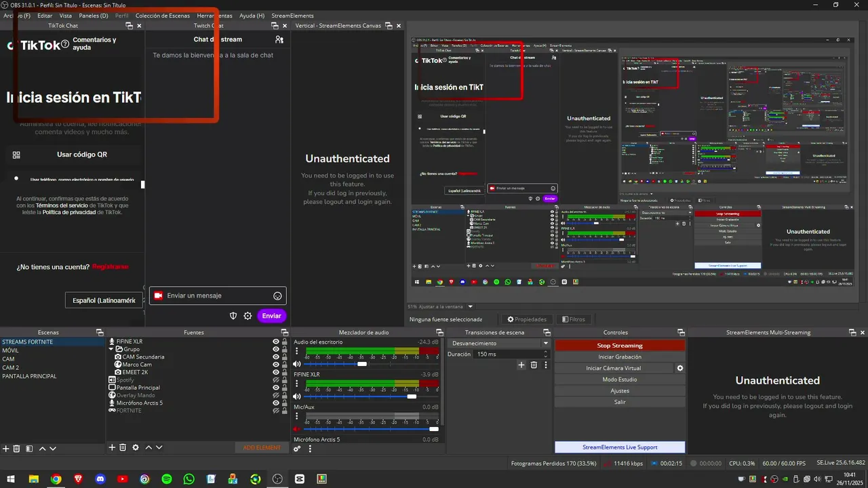Click Twitch chat shield moderation icon
Image resolution: width=868 pixels, height=488 pixels.
(233, 316)
